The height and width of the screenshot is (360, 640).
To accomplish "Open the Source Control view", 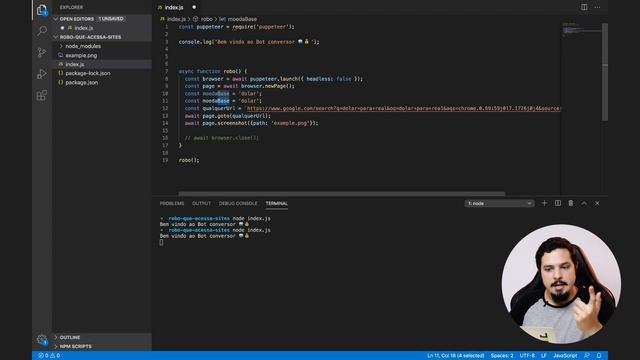I will point(42,52).
